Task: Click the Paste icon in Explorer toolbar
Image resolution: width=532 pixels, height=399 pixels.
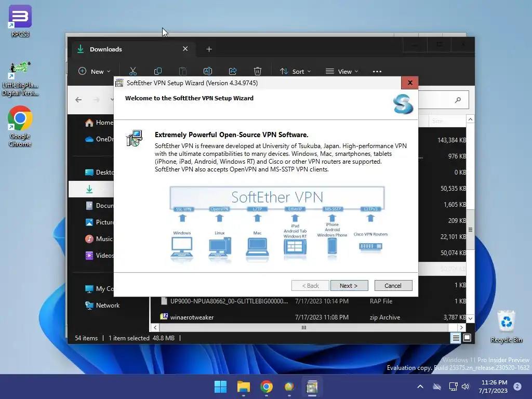Action: (182, 71)
